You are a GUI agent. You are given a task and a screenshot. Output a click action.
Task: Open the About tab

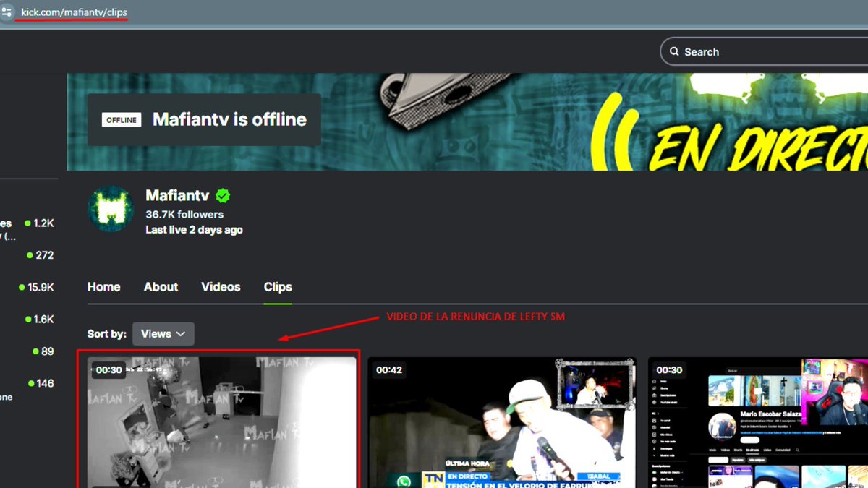pyautogui.click(x=161, y=287)
